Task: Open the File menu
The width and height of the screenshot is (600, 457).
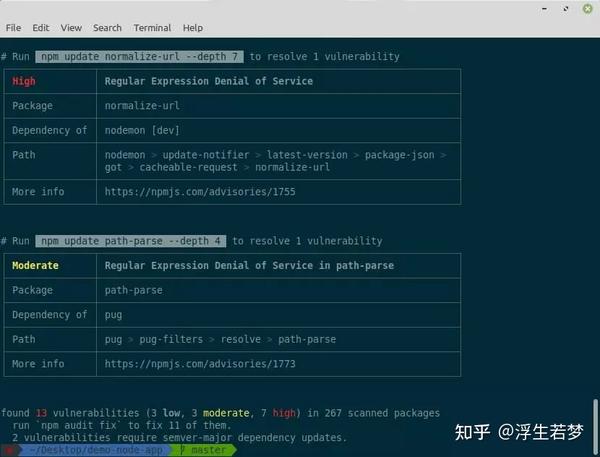Action: 13,28
